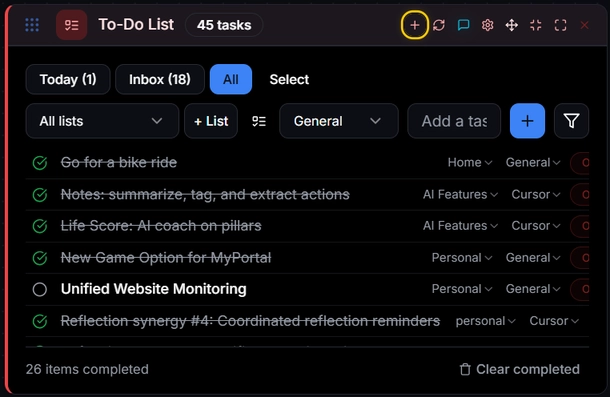Select the All tab
Screen dimensions: 610x397
[x=231, y=79]
